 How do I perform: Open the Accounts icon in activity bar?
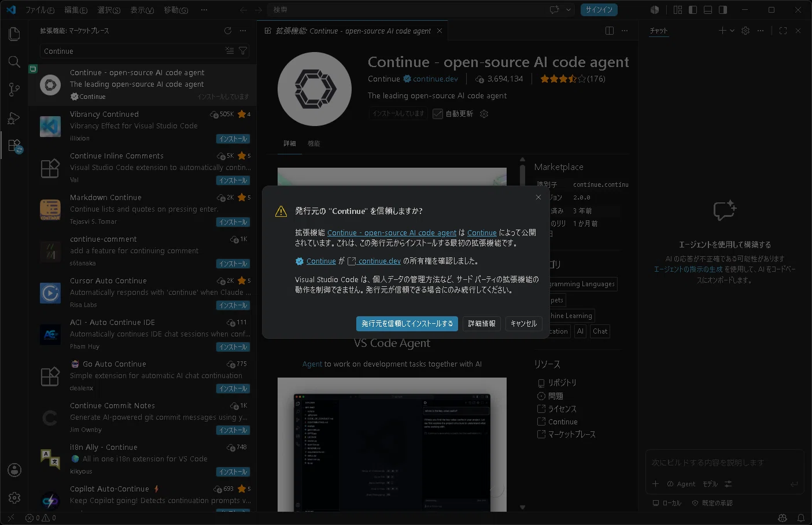tap(14, 470)
